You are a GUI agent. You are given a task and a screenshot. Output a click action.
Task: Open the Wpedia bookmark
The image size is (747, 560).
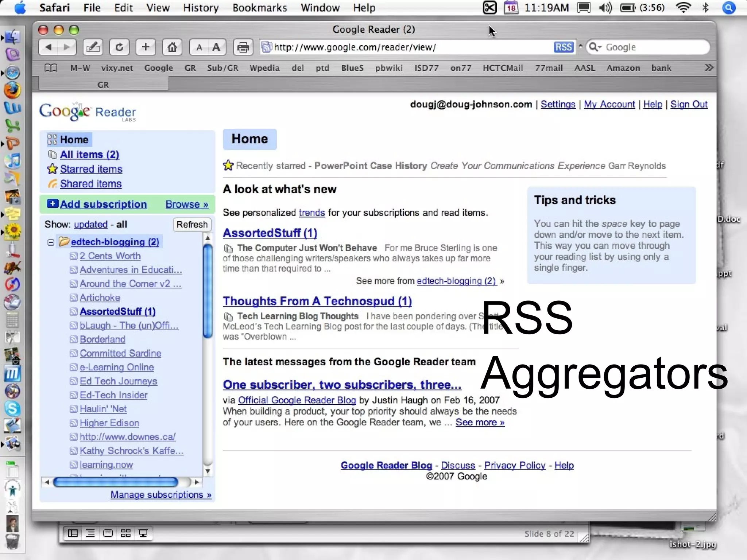pos(264,68)
